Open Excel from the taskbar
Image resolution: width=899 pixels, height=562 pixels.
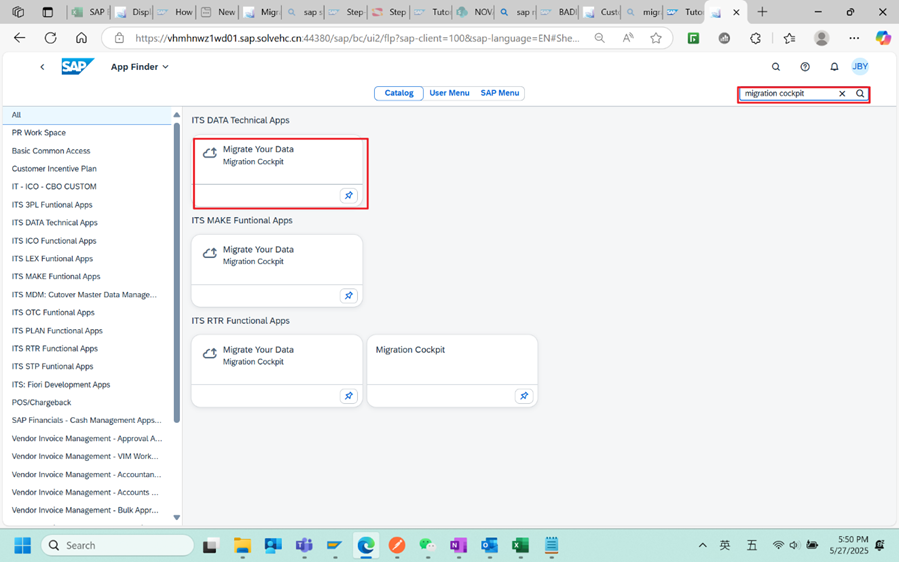pos(521,545)
